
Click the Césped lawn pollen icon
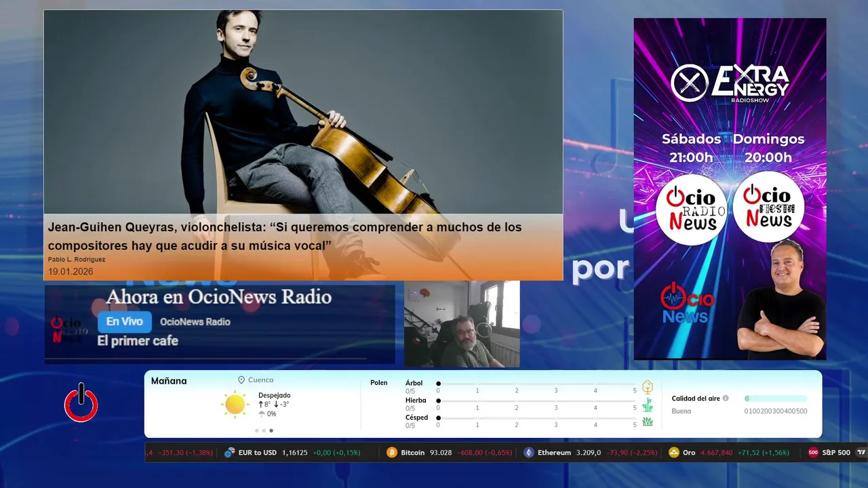[x=648, y=422]
